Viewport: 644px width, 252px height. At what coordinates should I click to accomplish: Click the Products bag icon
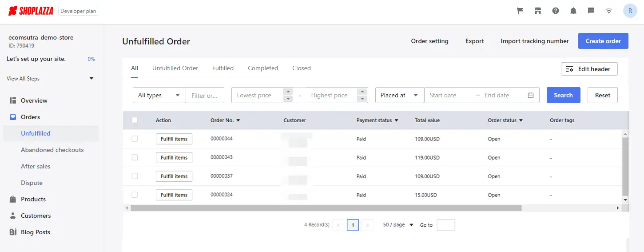click(x=13, y=199)
